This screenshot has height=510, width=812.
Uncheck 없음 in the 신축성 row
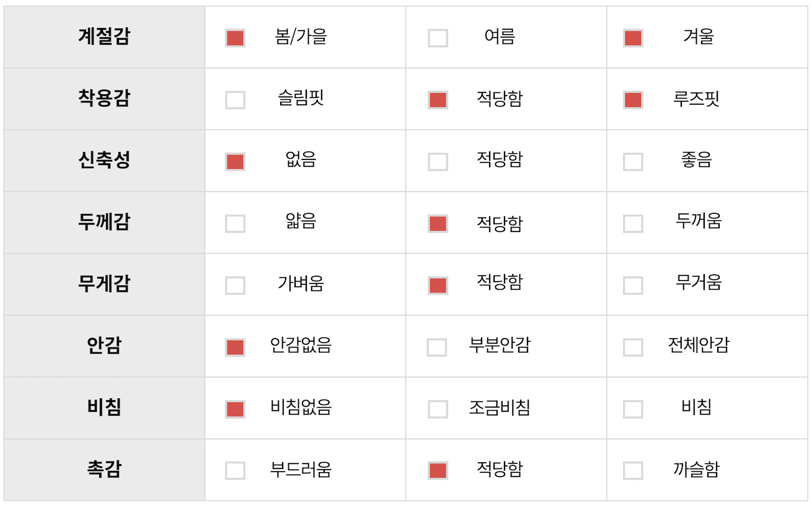click(x=235, y=162)
